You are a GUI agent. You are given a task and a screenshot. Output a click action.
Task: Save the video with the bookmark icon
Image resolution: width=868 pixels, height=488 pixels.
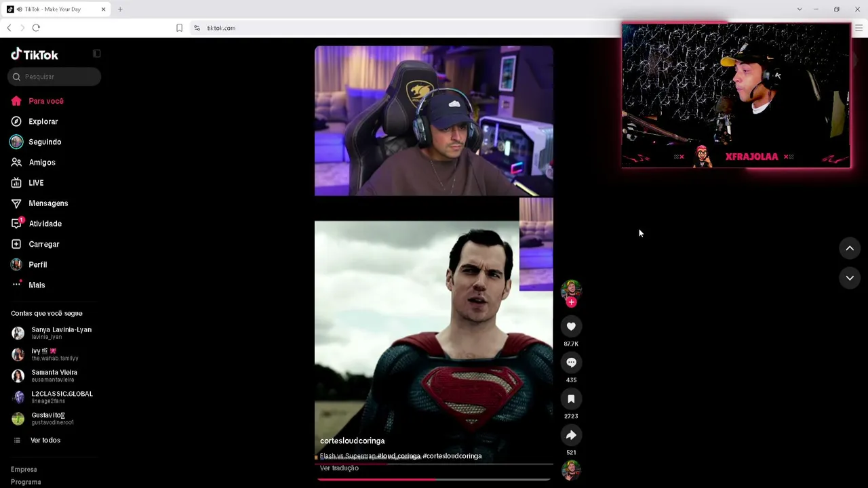[x=571, y=399]
